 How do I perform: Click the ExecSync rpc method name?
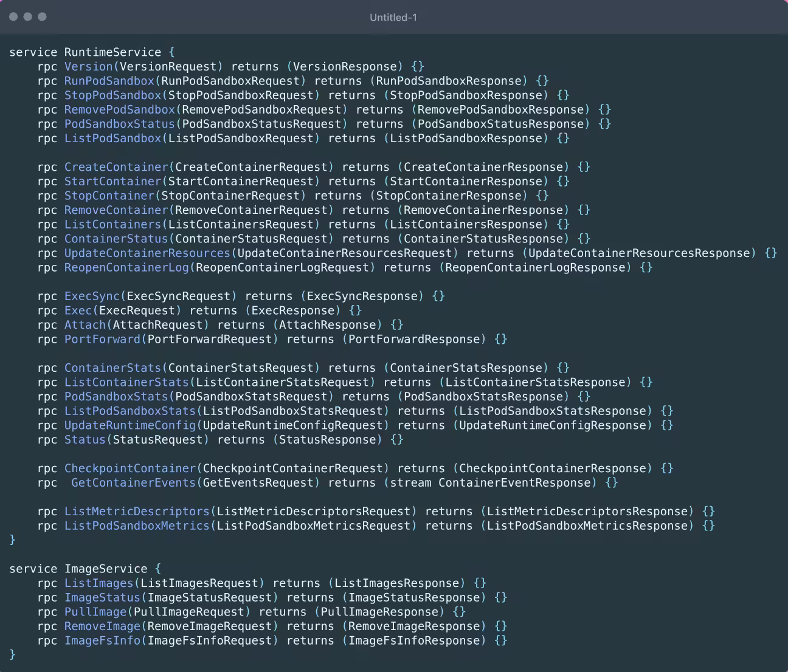pyautogui.click(x=92, y=296)
